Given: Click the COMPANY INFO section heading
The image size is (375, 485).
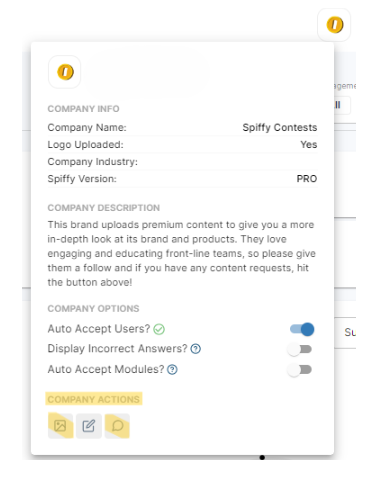Looking at the screenshot, I should click(x=83, y=109).
